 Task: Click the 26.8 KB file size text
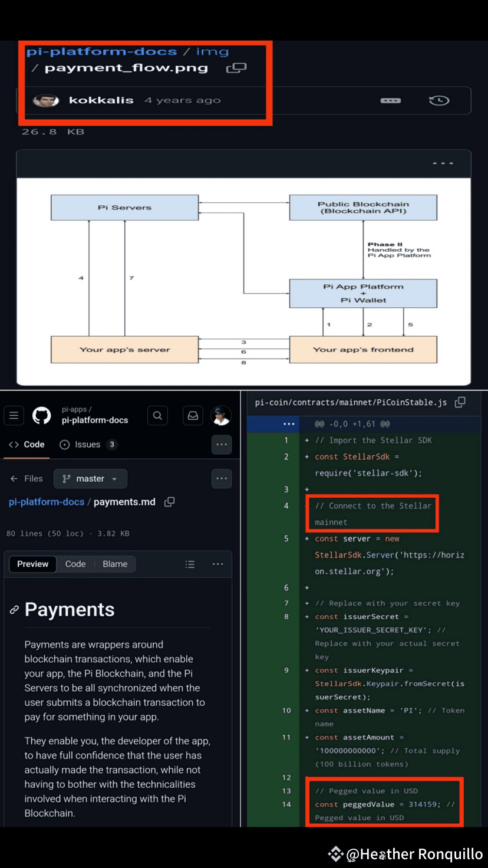pos(53,131)
